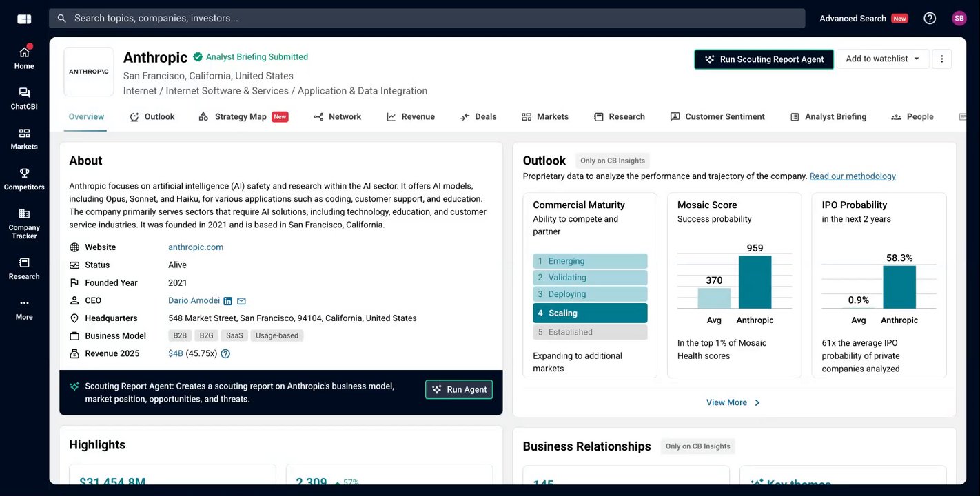Click Run Scouting Report Agent button
The image size is (980, 496).
764,59
